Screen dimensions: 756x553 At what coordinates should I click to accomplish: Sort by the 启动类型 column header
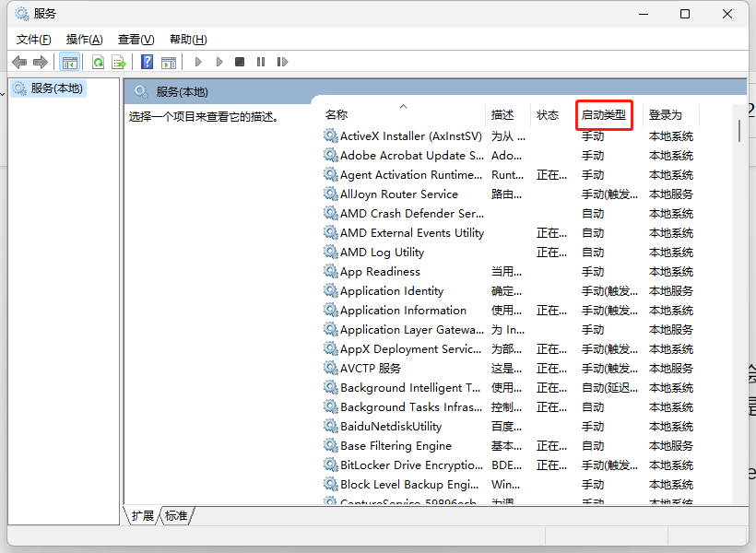pyautogui.click(x=604, y=114)
